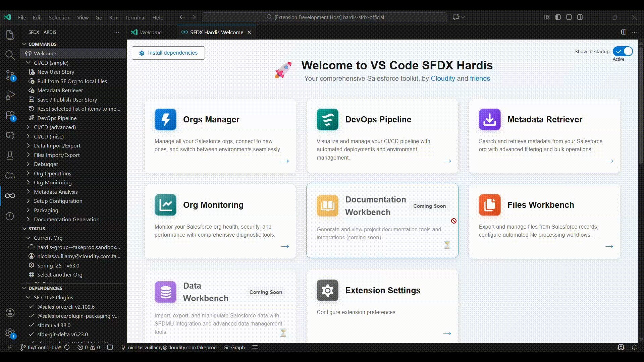Click the command center search field
Image resolution: width=644 pixels, height=362 pixels.
(x=325, y=17)
